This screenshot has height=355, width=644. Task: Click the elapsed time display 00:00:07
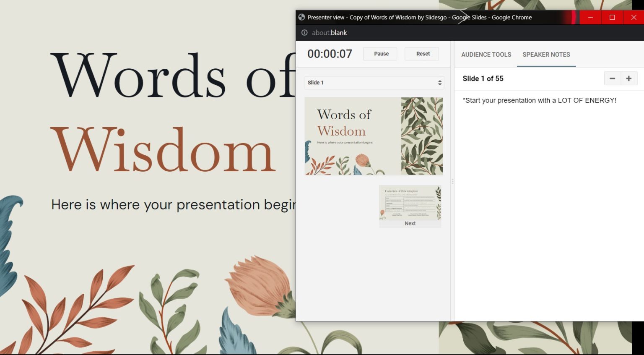click(x=330, y=54)
